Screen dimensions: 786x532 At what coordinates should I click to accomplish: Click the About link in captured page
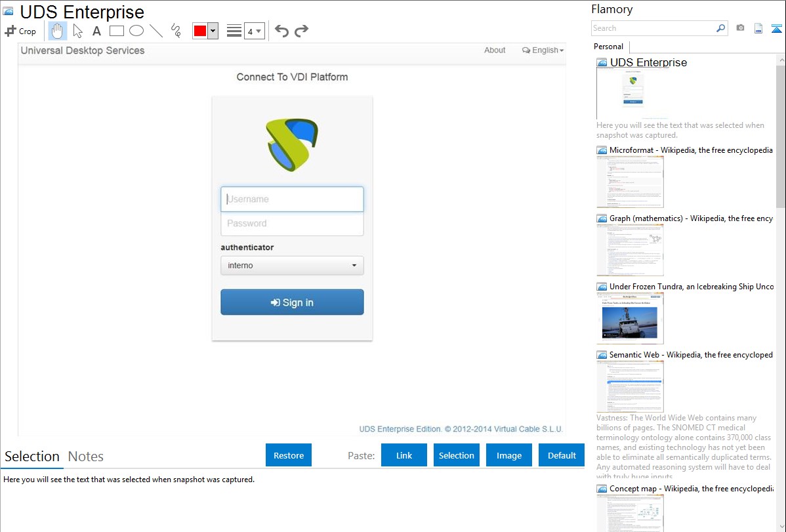click(x=495, y=50)
